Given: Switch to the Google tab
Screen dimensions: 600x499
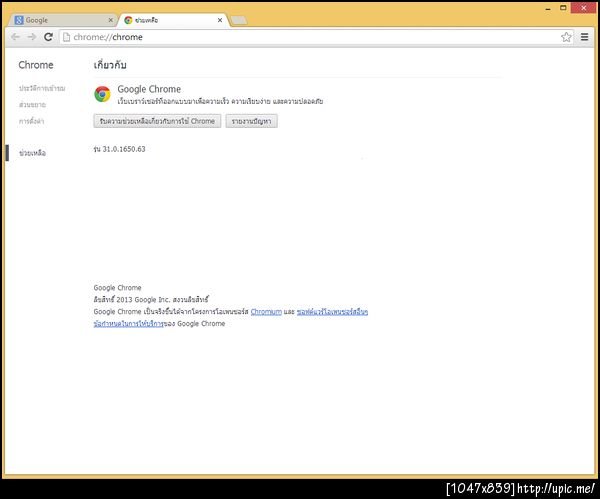Looking at the screenshot, I should click(x=61, y=20).
